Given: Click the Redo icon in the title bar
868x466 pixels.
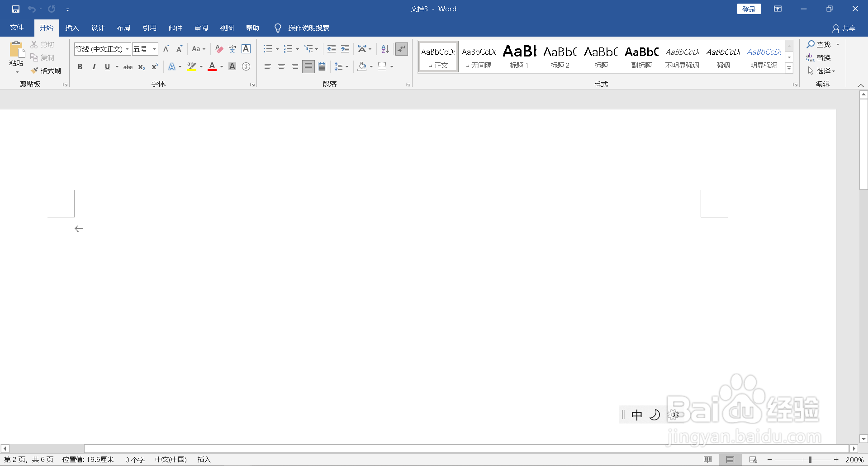Looking at the screenshot, I should (52, 9).
